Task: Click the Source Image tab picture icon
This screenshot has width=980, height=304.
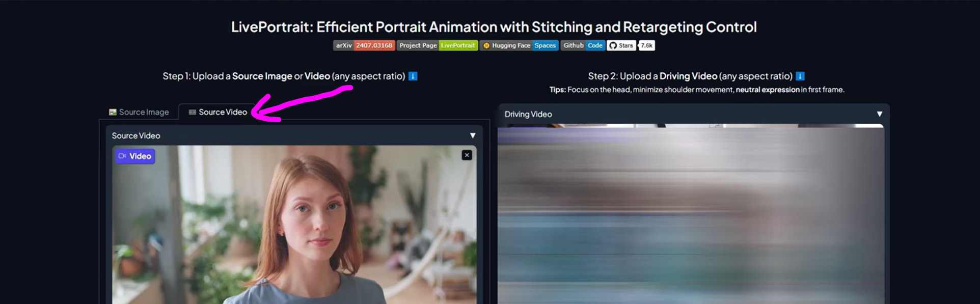Action: click(113, 112)
